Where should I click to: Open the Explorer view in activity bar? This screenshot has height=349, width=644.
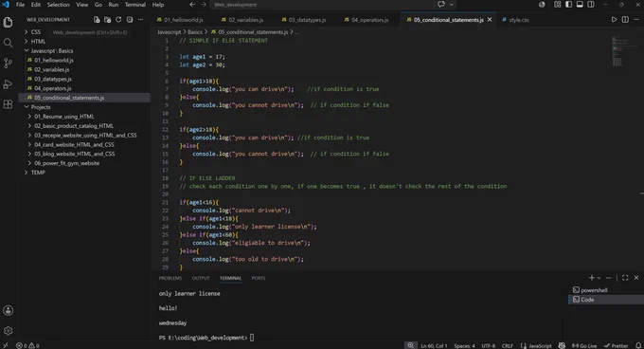8,22
